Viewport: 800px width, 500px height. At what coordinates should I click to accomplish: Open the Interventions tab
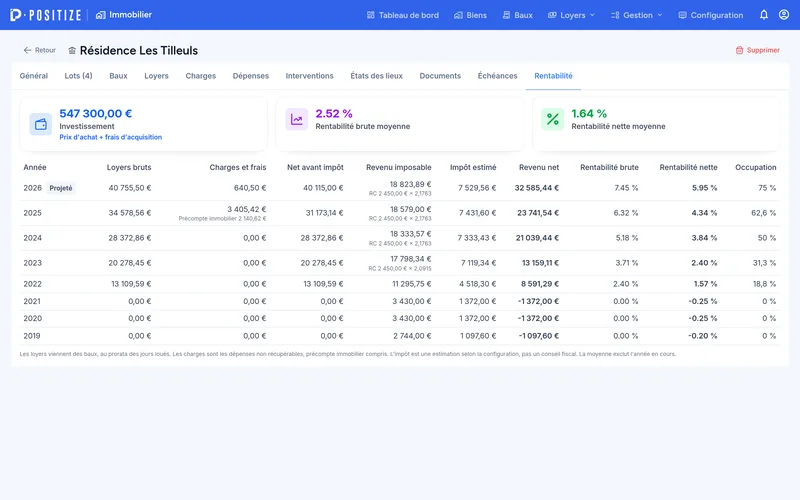(x=309, y=76)
